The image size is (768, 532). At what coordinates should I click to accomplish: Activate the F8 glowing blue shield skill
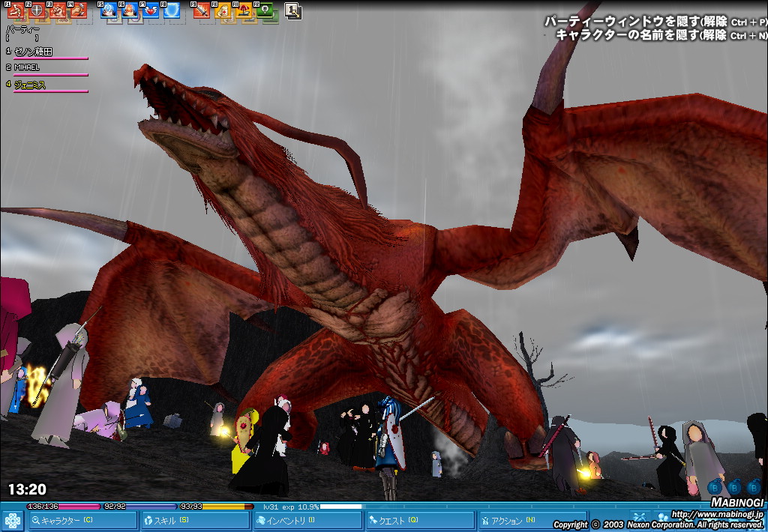click(172, 10)
